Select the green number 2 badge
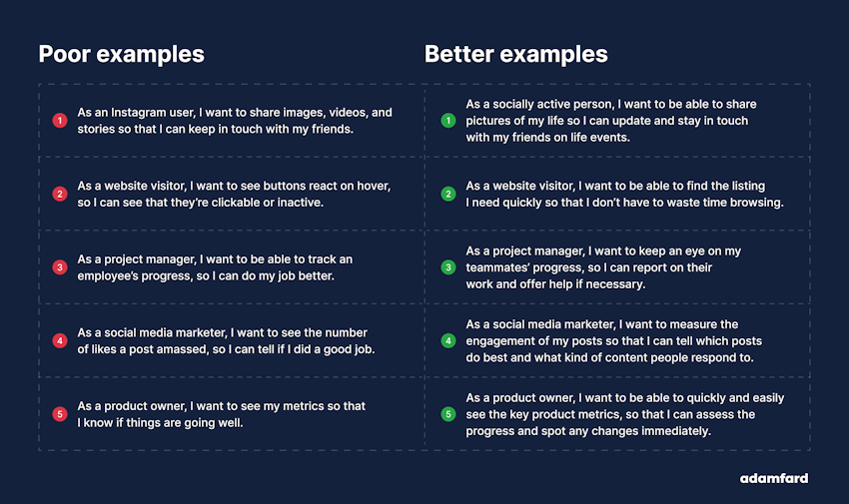This screenshot has height=504, width=849. coord(448,194)
